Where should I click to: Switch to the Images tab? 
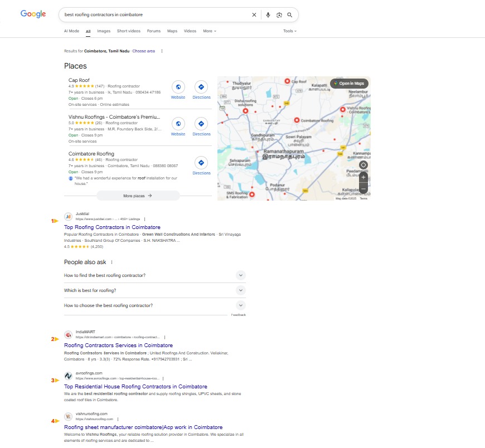(104, 31)
